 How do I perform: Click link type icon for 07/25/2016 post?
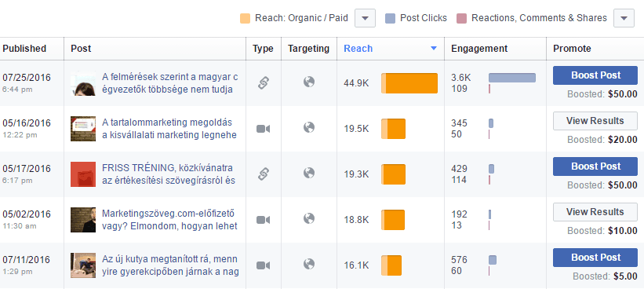click(x=264, y=83)
